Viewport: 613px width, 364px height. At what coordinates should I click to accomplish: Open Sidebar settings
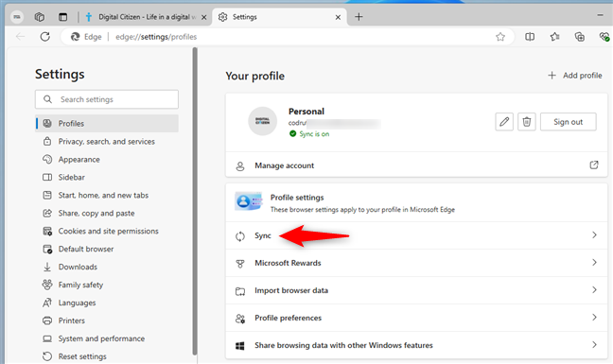point(107,178)
